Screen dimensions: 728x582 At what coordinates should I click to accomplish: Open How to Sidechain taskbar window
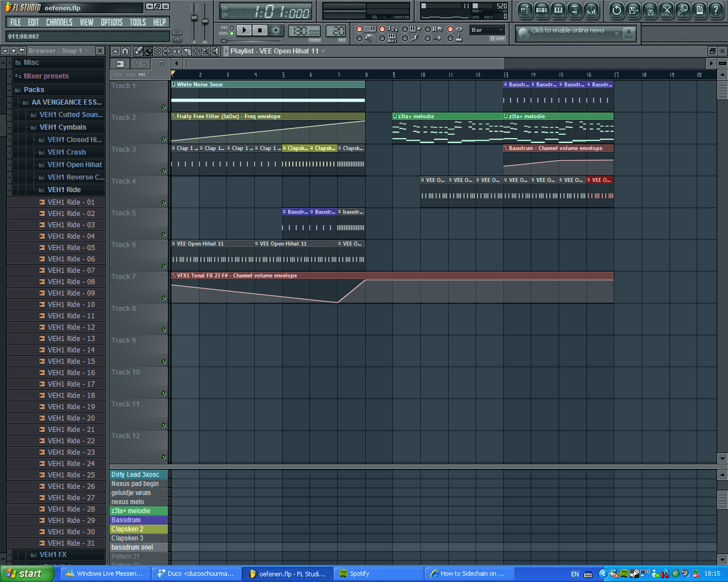469,573
